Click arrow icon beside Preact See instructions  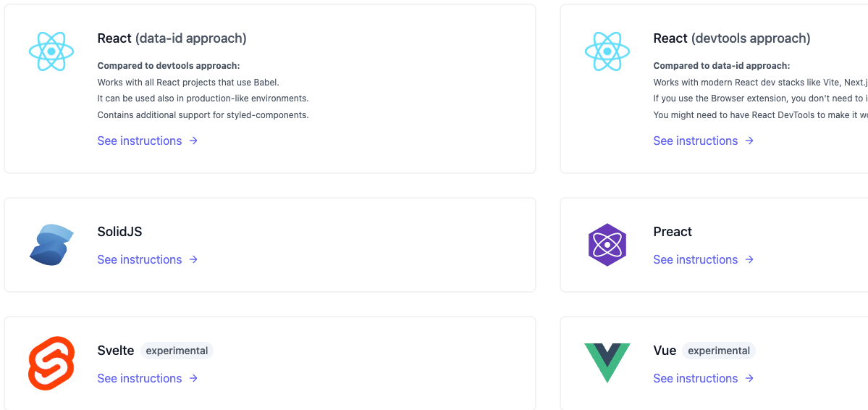[x=749, y=259]
